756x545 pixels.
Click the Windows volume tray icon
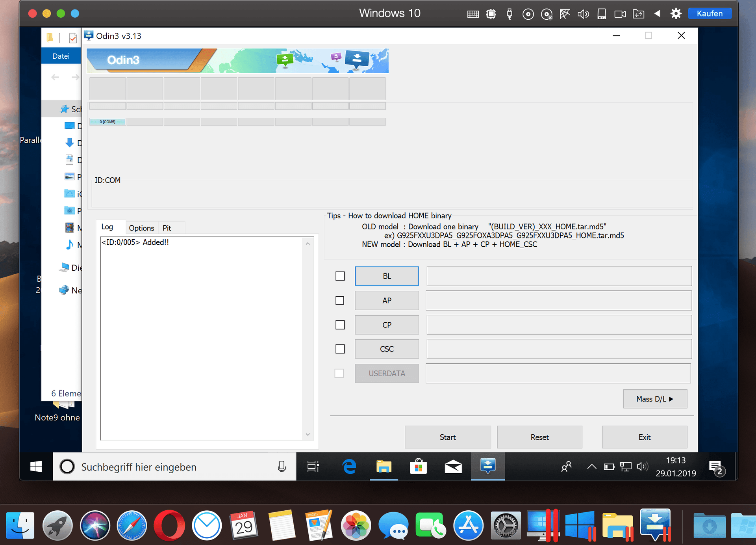click(642, 467)
